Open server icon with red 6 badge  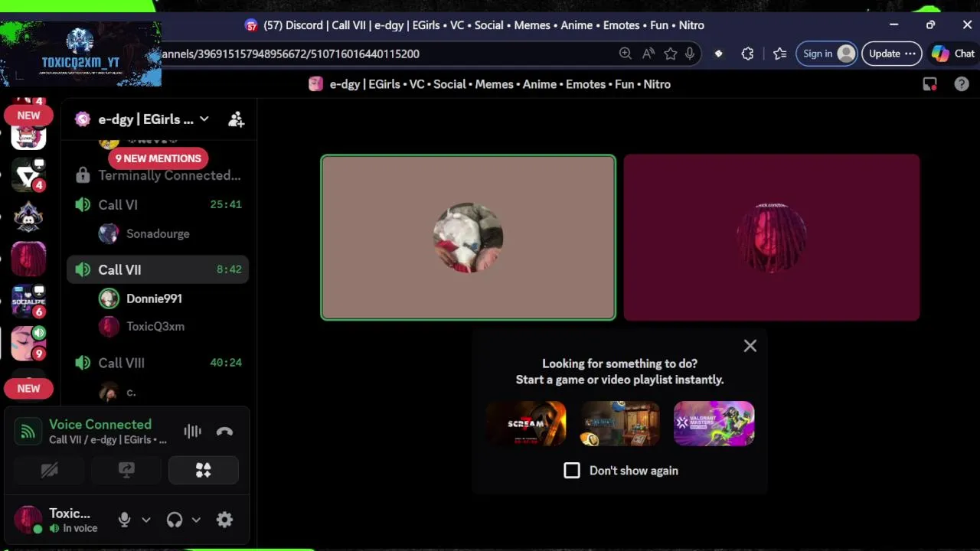click(x=28, y=302)
